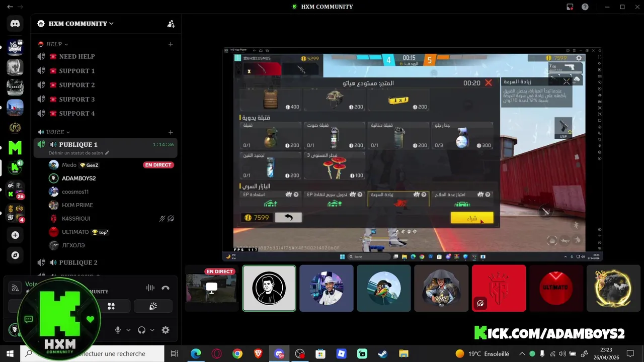Open Google Chrome from the taskbar
The height and width of the screenshot is (362, 644).
coord(237,354)
